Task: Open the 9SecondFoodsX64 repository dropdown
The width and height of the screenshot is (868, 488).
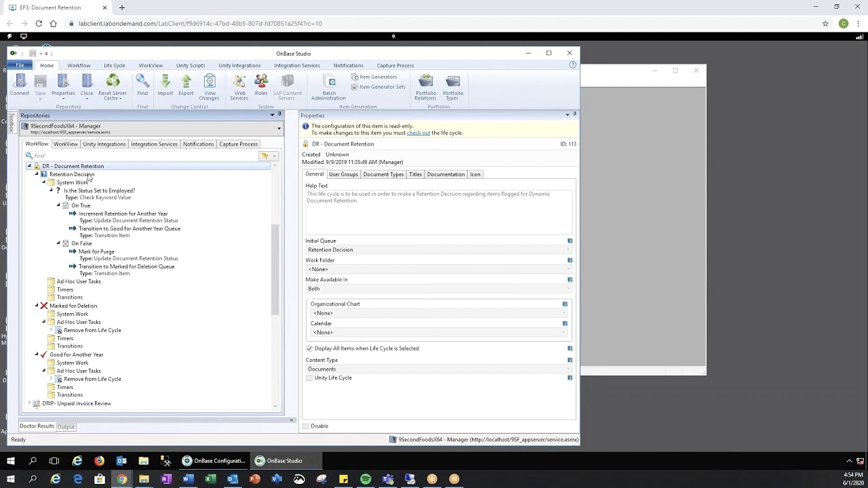Action: tap(279, 128)
